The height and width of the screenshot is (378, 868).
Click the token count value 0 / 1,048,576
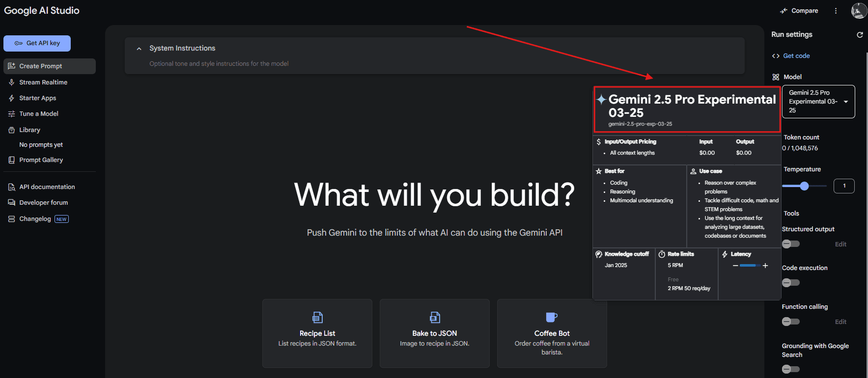point(800,148)
